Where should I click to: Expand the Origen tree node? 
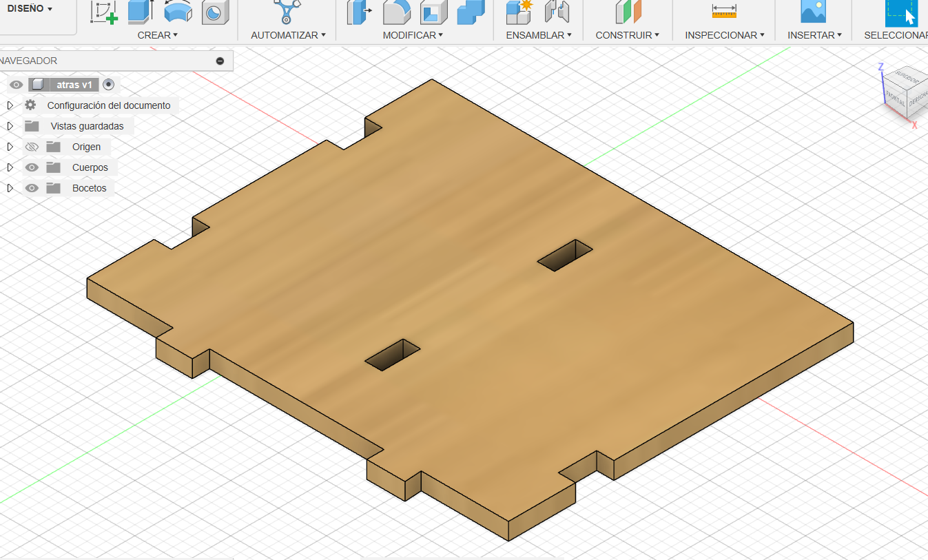point(10,147)
